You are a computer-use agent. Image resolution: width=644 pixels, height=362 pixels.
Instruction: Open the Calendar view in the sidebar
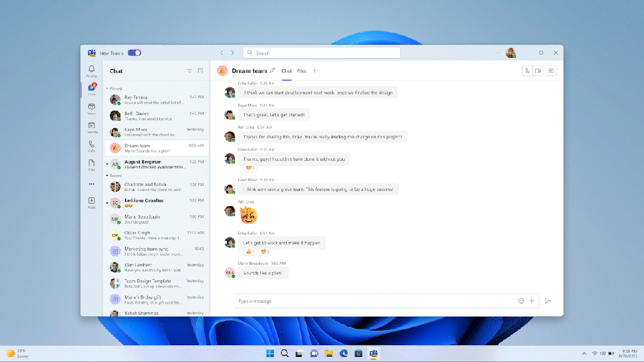[92, 128]
